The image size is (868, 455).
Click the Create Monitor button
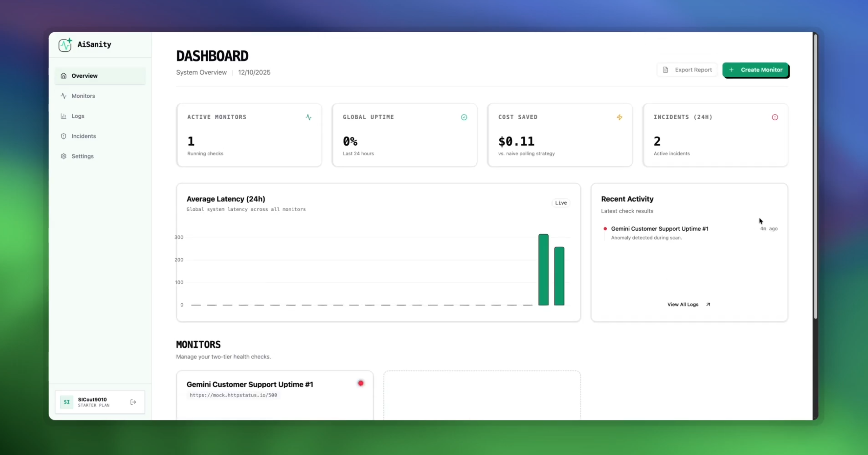(x=756, y=70)
